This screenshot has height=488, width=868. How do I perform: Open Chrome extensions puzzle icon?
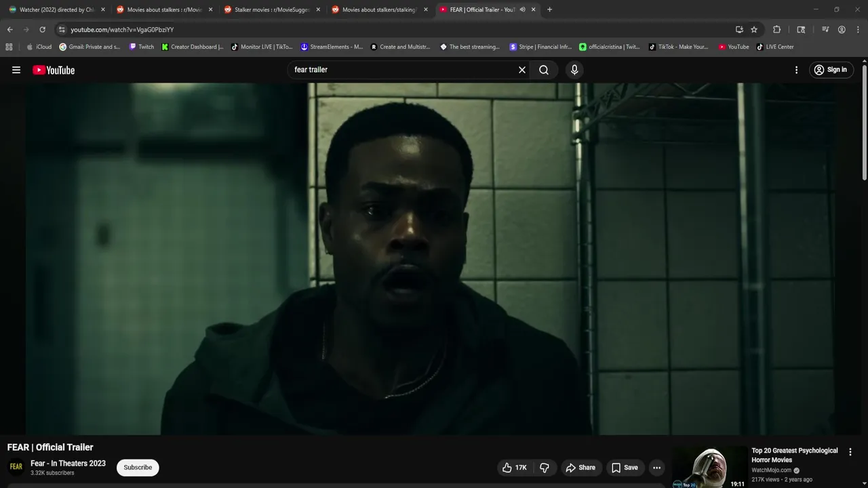tap(777, 30)
